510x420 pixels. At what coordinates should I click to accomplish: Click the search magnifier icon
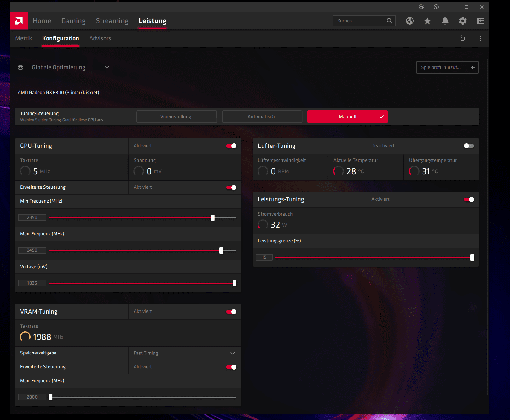tap(390, 21)
